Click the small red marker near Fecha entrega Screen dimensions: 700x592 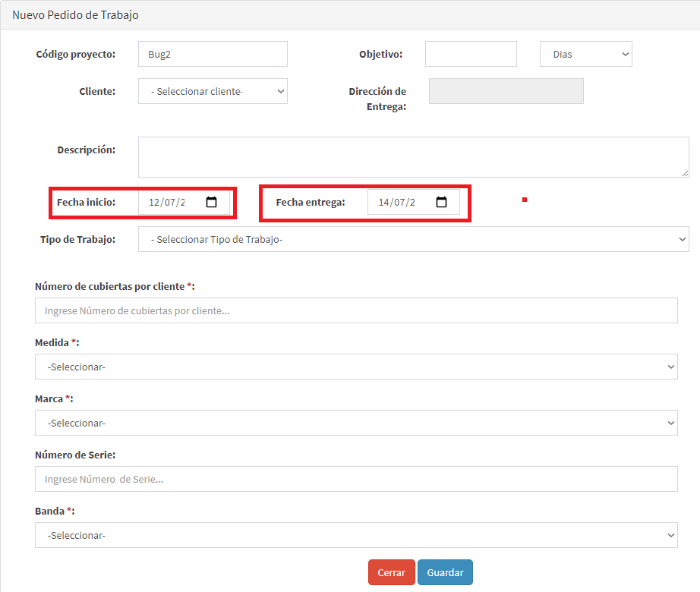[525, 199]
